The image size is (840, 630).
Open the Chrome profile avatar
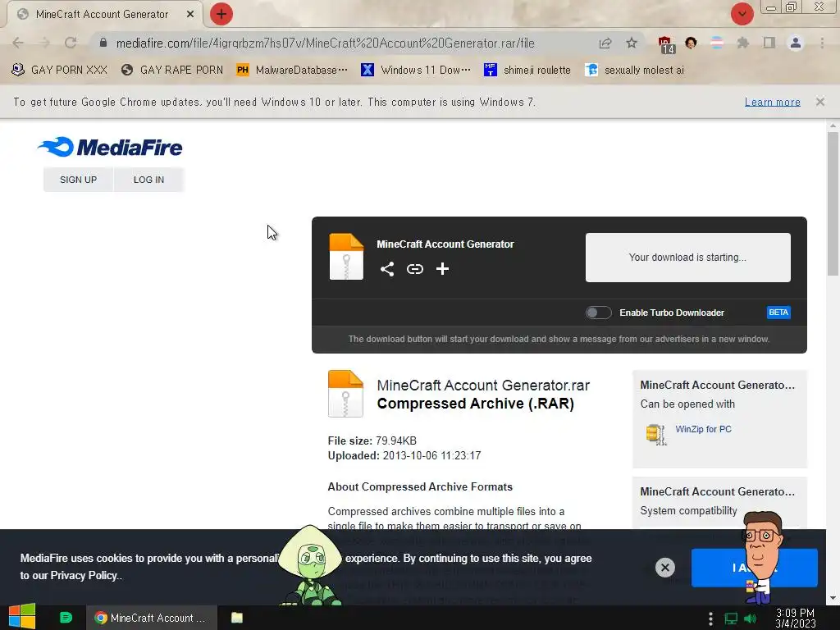[x=796, y=43]
